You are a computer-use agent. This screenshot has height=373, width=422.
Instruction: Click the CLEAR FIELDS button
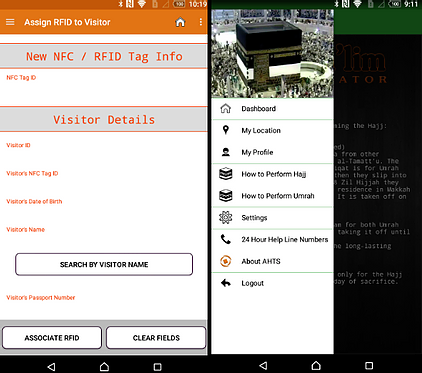point(156,338)
